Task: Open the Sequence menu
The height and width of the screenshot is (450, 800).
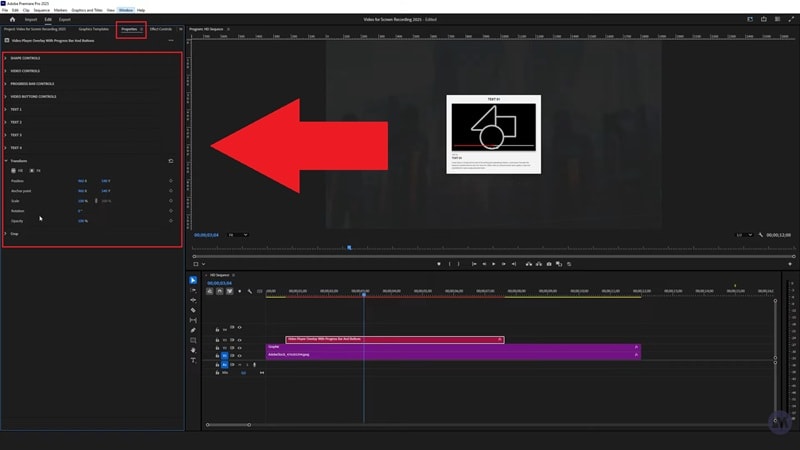Action: [41, 10]
